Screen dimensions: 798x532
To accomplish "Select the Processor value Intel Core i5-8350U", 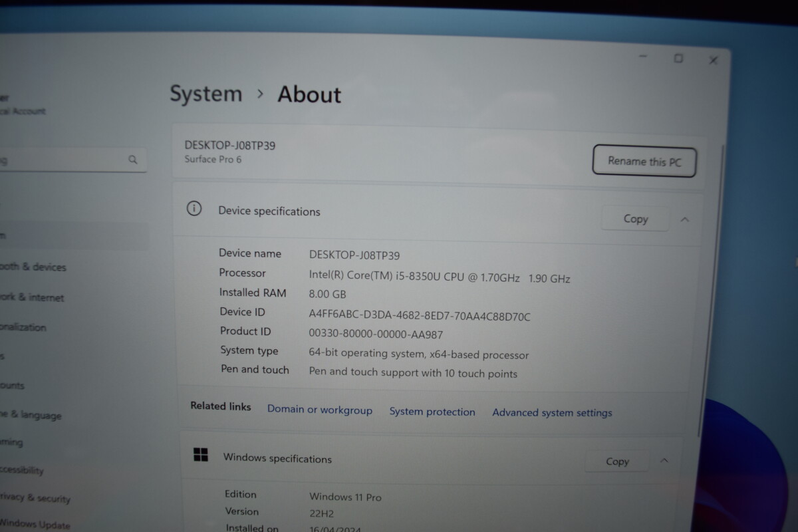I will tap(440, 277).
